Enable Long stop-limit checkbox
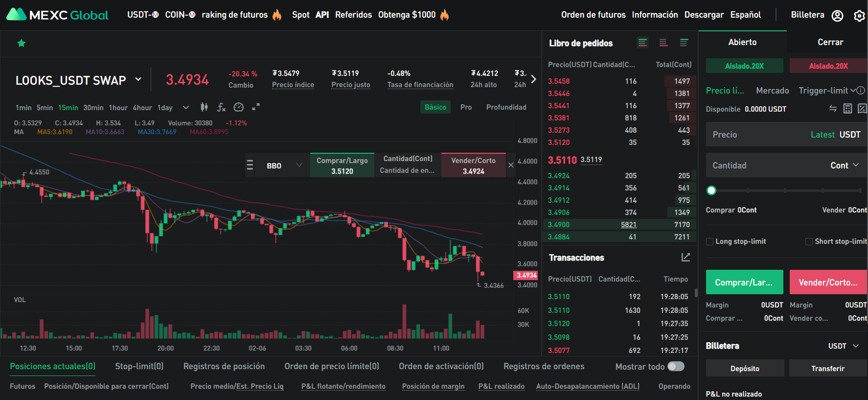 pos(709,241)
